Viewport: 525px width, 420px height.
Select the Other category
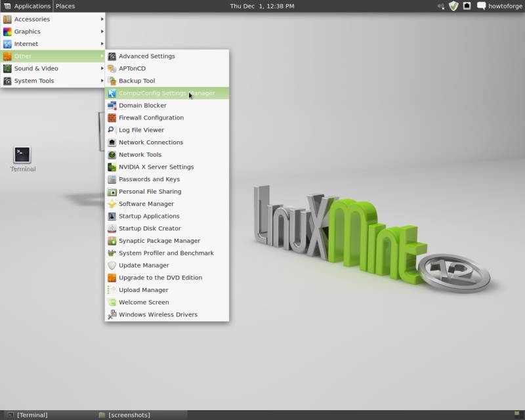pyautogui.click(x=53, y=56)
